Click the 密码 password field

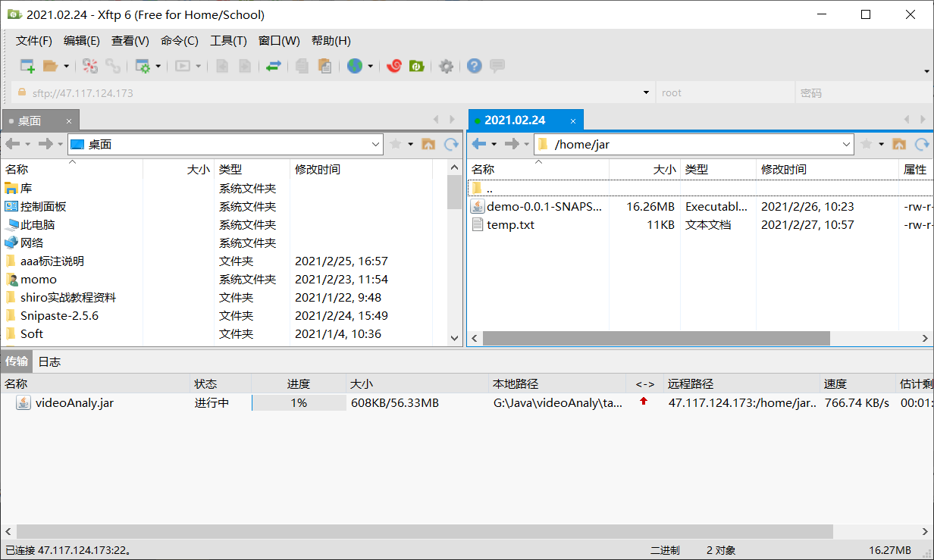click(x=863, y=92)
